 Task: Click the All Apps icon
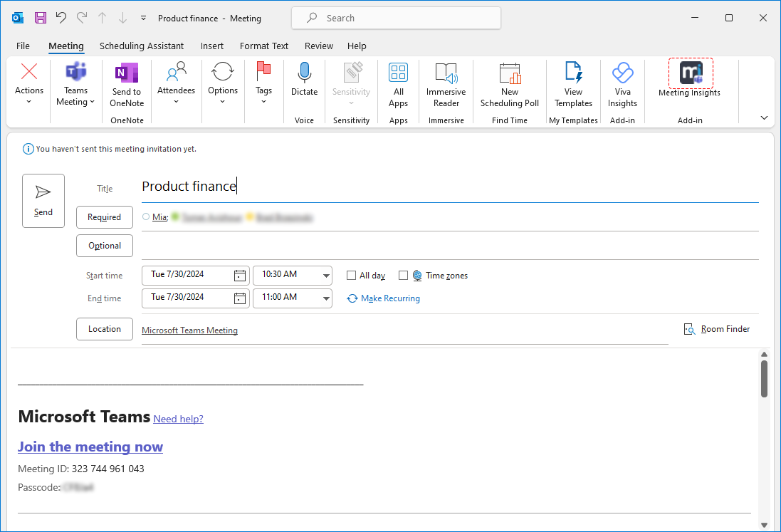[x=398, y=73]
